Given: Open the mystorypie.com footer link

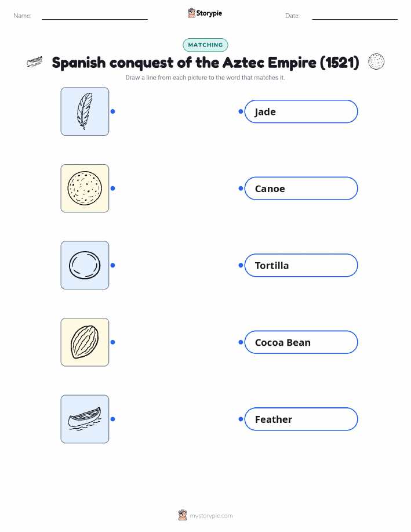Looking at the screenshot, I should 211,516.
